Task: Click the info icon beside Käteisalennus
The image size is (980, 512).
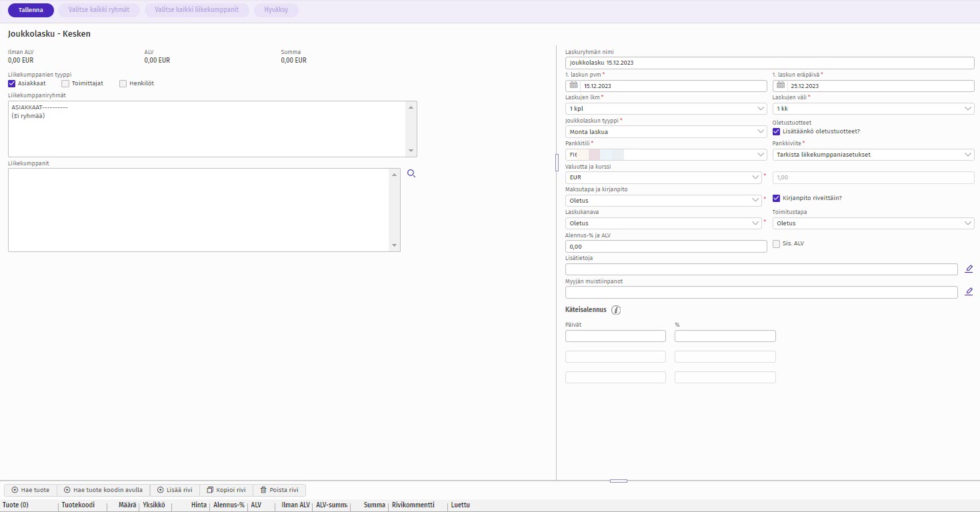Action: 616,310
